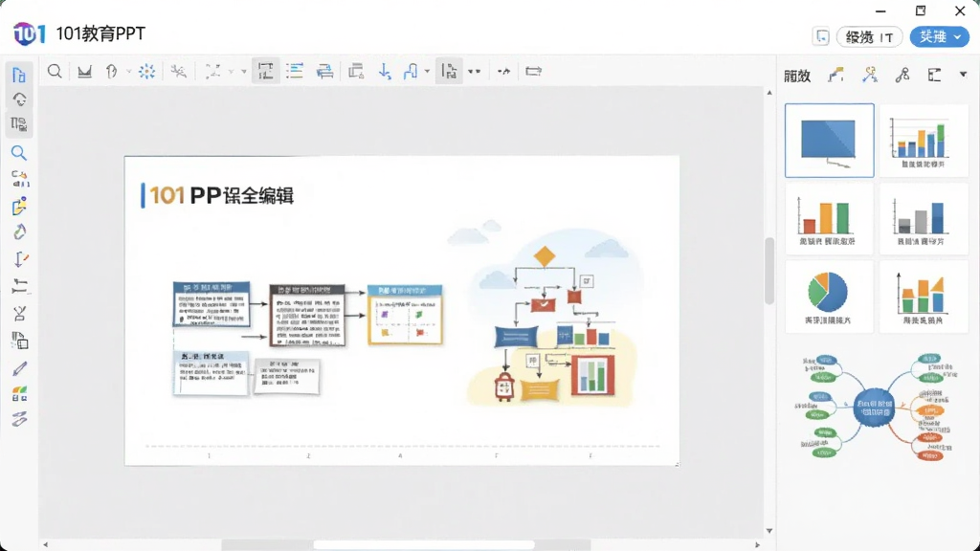Click the crown-shaped icon in the top toolbar
This screenshot has height=551, width=980.
pos(84,71)
